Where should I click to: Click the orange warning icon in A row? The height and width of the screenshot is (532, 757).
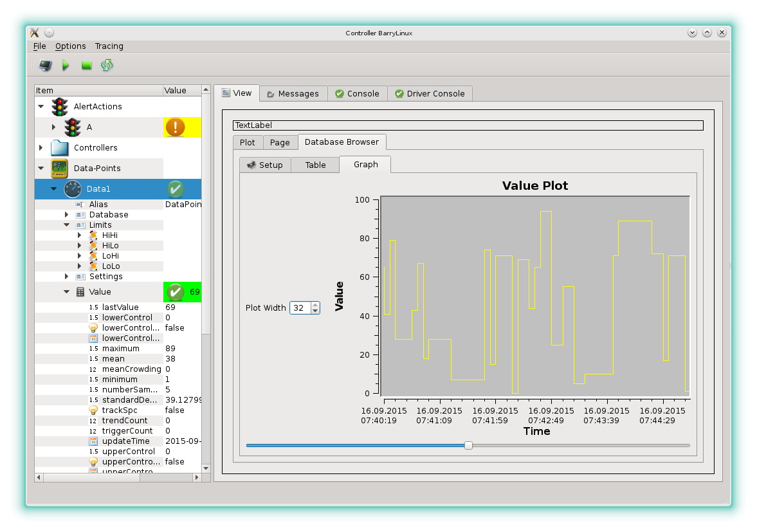tap(175, 127)
